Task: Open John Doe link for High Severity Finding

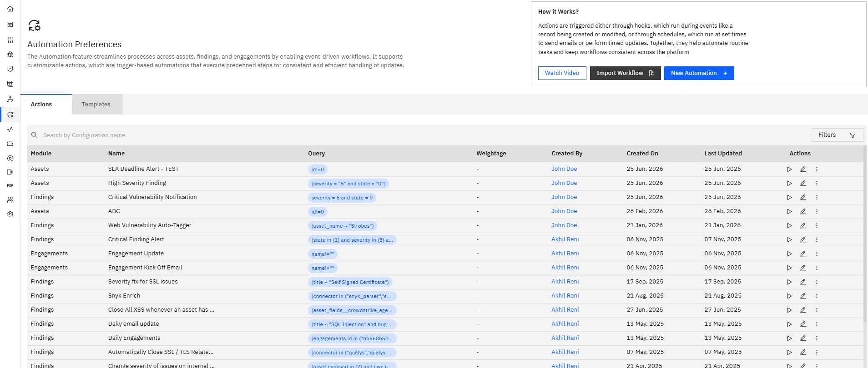Action: click(x=564, y=183)
